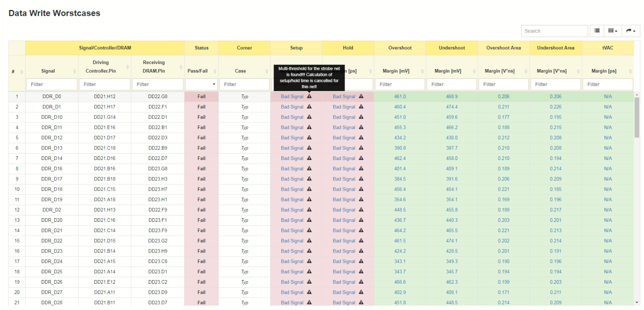644x310 pixels.
Task: Click the scrollbar down arrow
Action: click(x=637, y=302)
